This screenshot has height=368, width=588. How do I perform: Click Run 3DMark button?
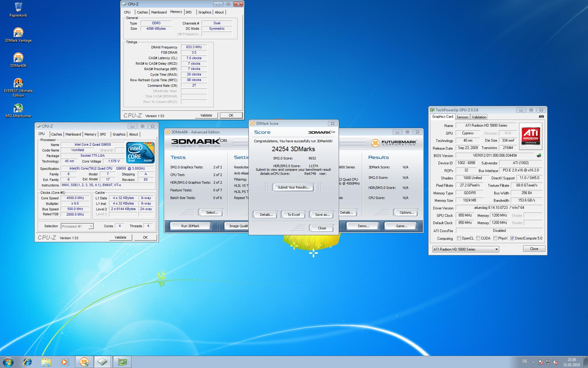tap(190, 226)
